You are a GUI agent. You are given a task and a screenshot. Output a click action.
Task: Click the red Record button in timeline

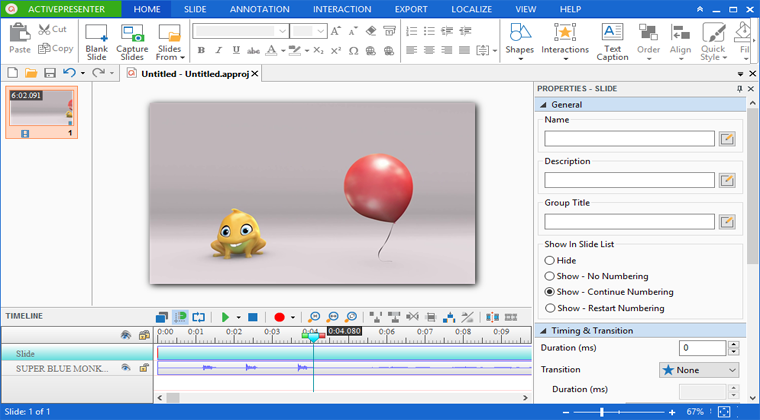pos(280,317)
